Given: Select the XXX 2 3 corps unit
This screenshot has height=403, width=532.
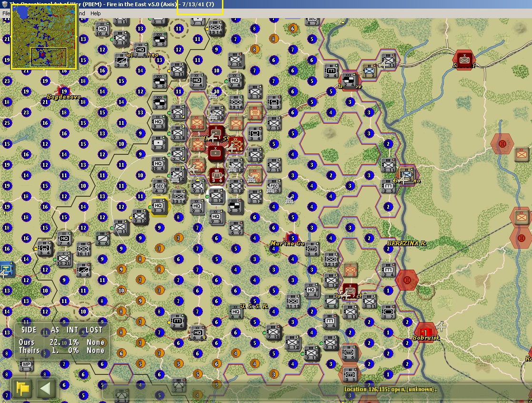Looking at the screenshot, I should 235,206.
